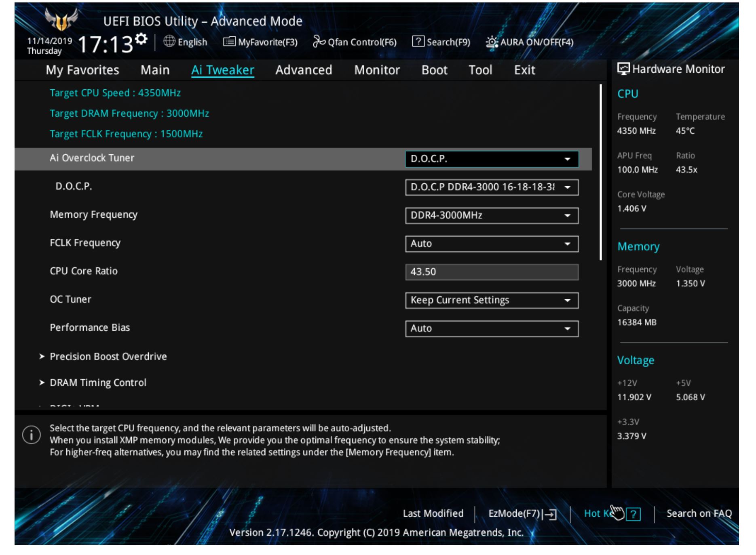Image resolution: width=756 pixels, height=555 pixels.
Task: Select the OC Tuner row label
Action: 70,299
